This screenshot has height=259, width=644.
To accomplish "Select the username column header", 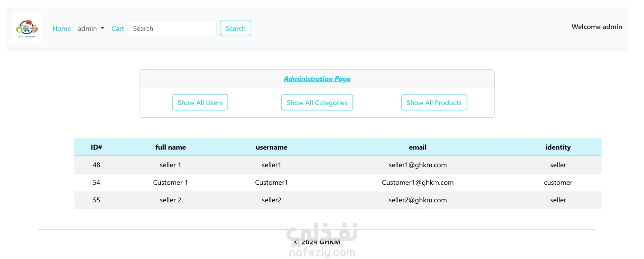I will tap(271, 147).
